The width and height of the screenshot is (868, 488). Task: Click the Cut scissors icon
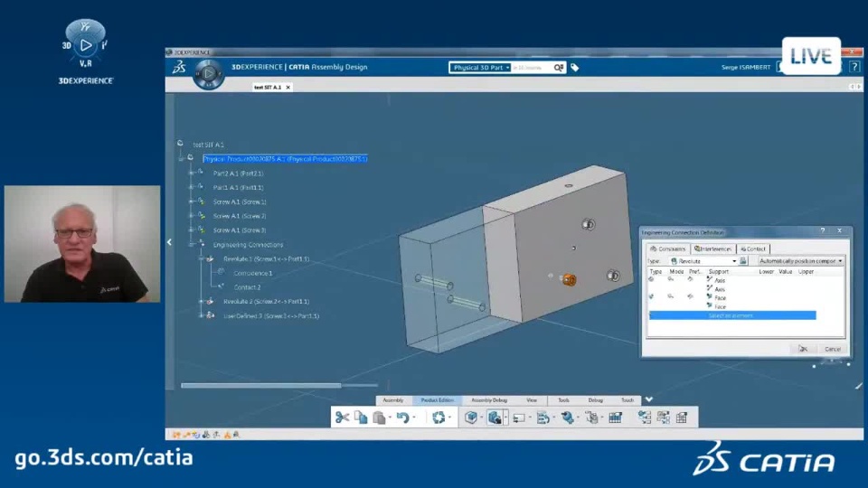tap(342, 418)
